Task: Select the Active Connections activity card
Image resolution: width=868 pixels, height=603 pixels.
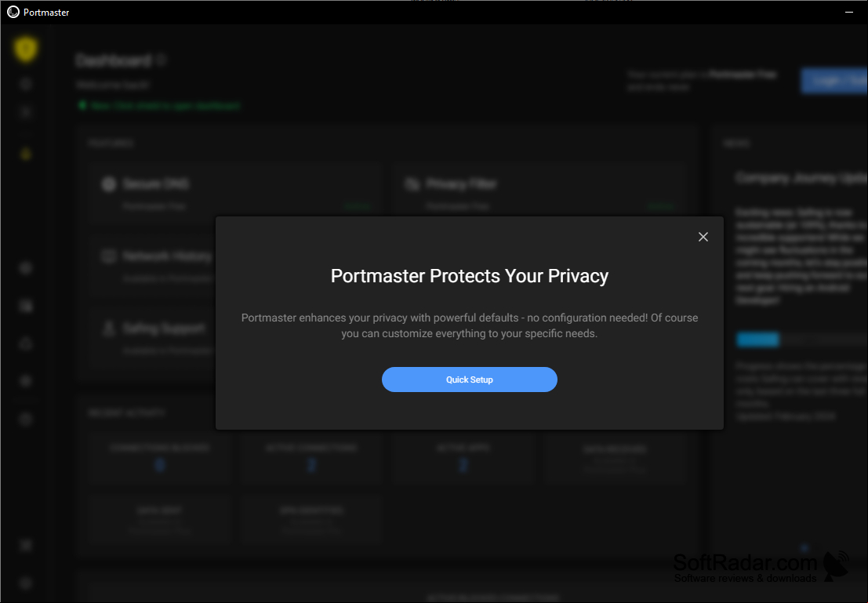Action: tap(311, 459)
